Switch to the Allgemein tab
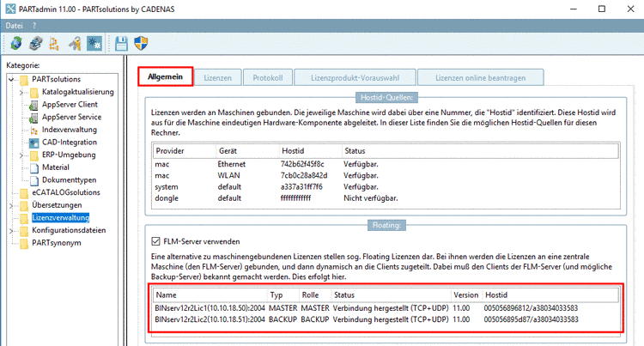644x346 pixels. pos(166,76)
